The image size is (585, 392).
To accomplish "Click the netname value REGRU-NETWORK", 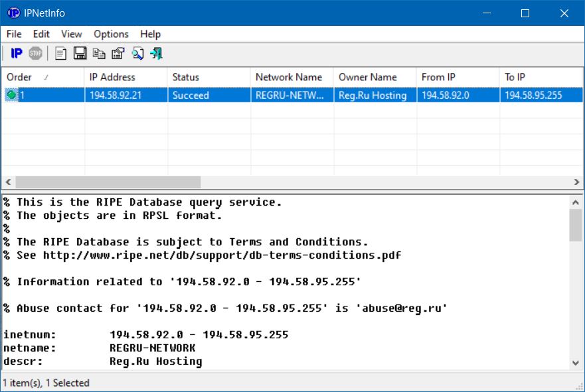I will [152, 348].
